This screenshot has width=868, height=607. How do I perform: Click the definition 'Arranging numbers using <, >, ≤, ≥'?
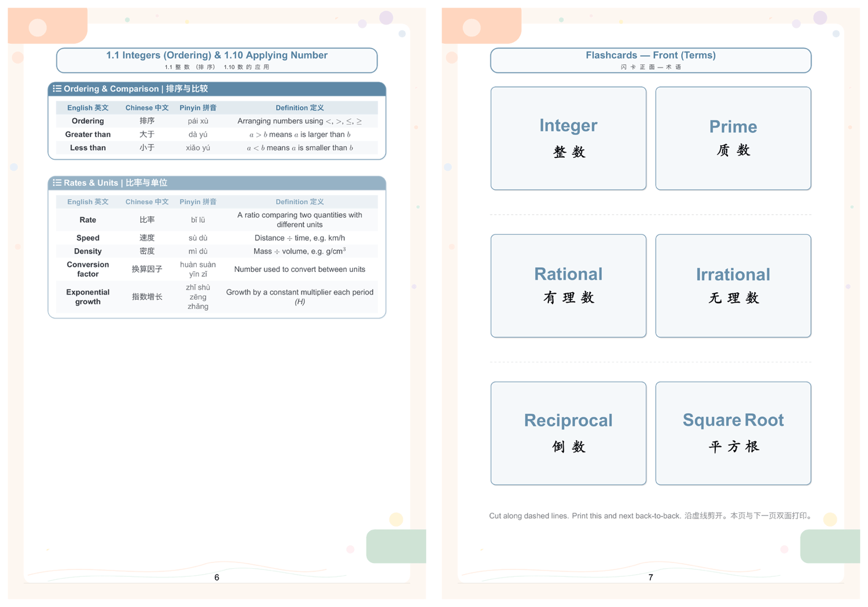coord(300,121)
